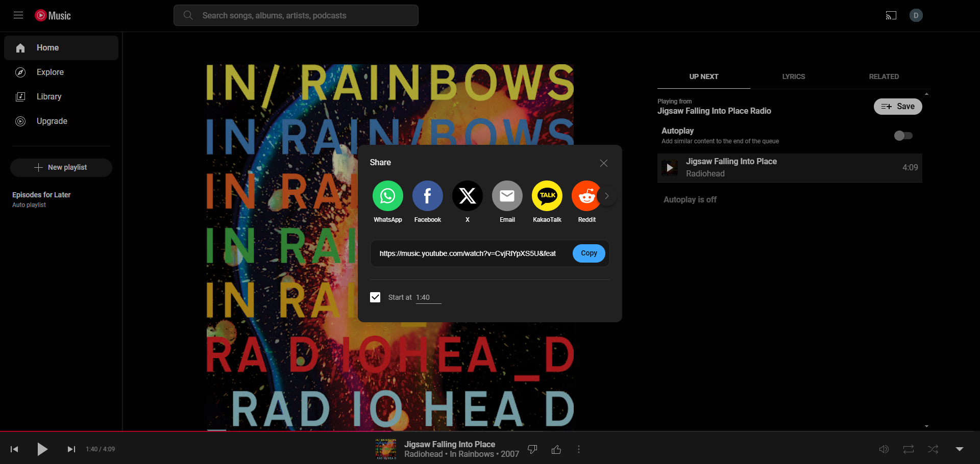The width and height of the screenshot is (980, 464).
Task: Enable shuffle playback
Action: click(933, 449)
